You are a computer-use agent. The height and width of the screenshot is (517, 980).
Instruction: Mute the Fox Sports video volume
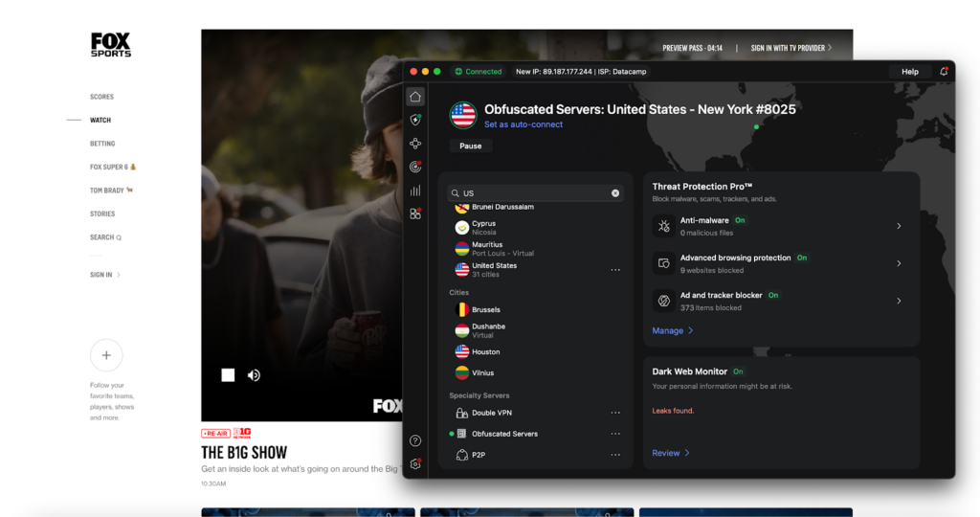[x=254, y=375]
